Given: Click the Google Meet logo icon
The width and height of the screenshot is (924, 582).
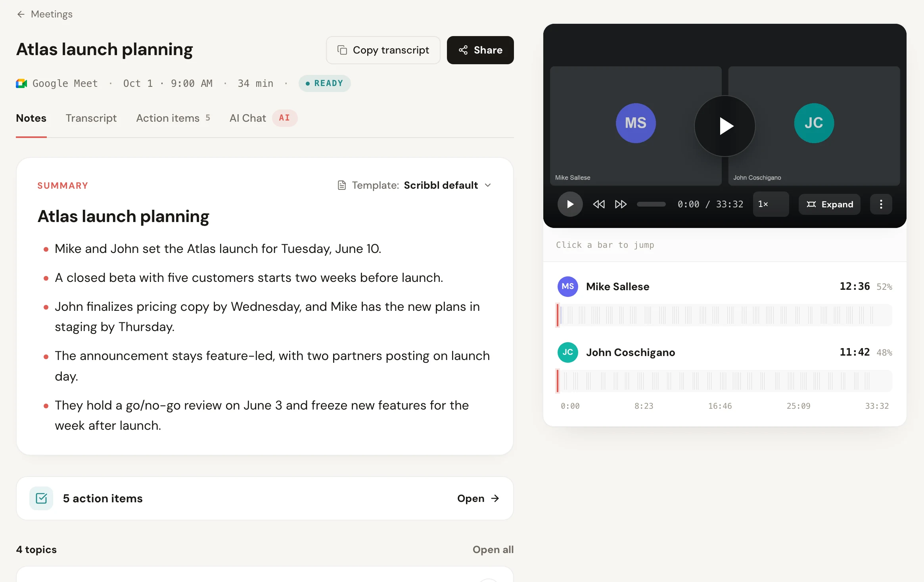Looking at the screenshot, I should pyautogui.click(x=21, y=83).
